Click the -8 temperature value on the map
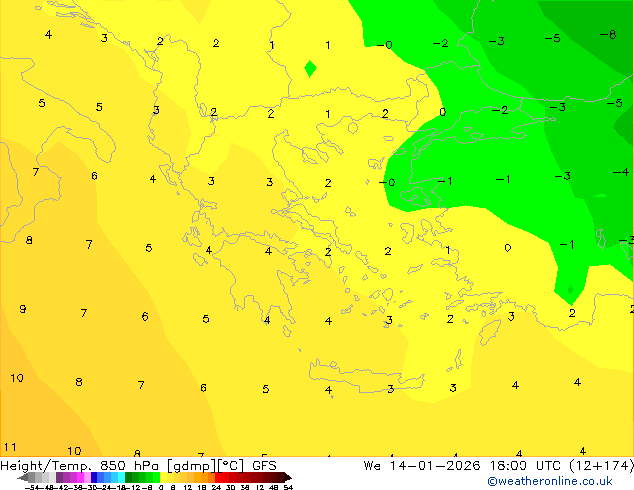 coord(608,35)
